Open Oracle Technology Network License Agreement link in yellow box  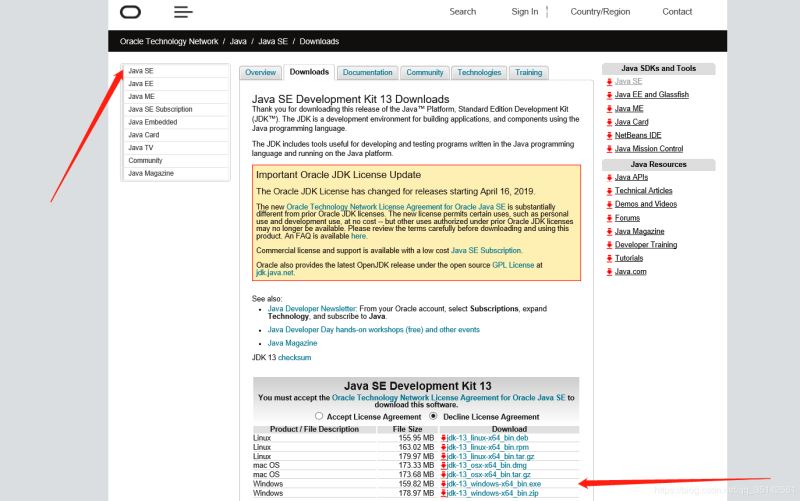point(396,207)
